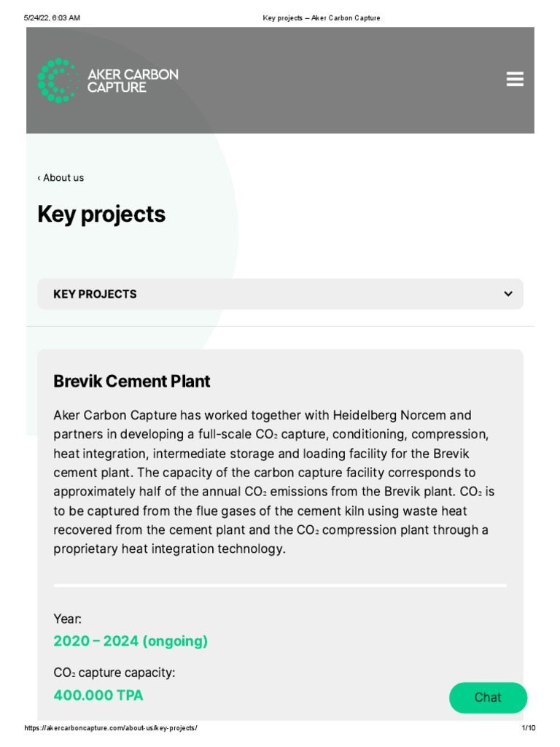
Task: Click the Aker Carbon Capture wordmark
Action: [x=133, y=80]
